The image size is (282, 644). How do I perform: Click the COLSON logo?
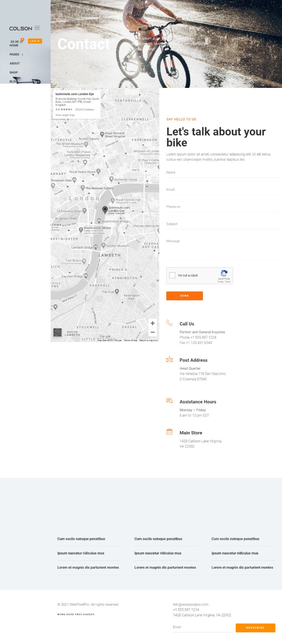[21, 29]
